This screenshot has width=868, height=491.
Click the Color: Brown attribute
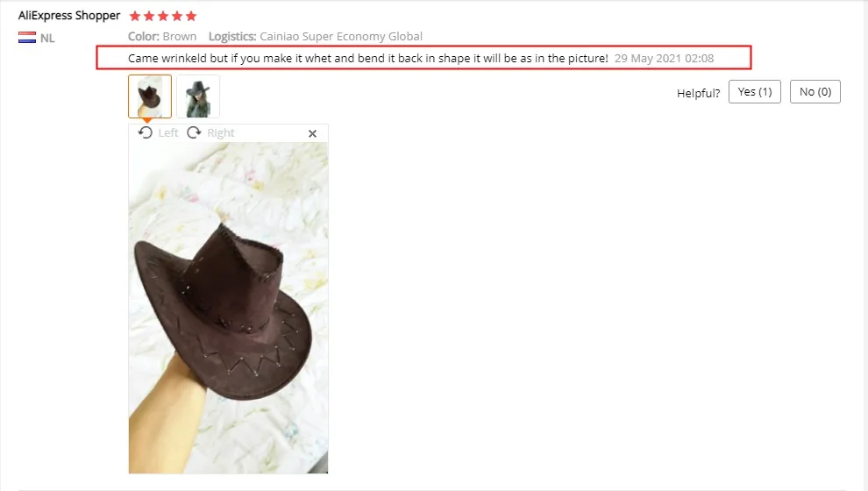[162, 37]
